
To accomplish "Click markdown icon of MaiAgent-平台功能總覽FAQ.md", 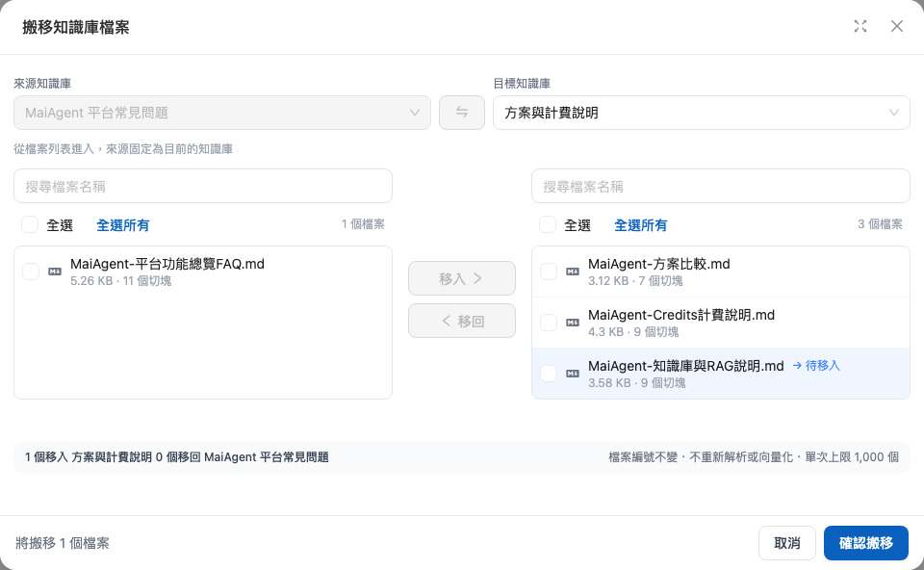I will pyautogui.click(x=55, y=272).
